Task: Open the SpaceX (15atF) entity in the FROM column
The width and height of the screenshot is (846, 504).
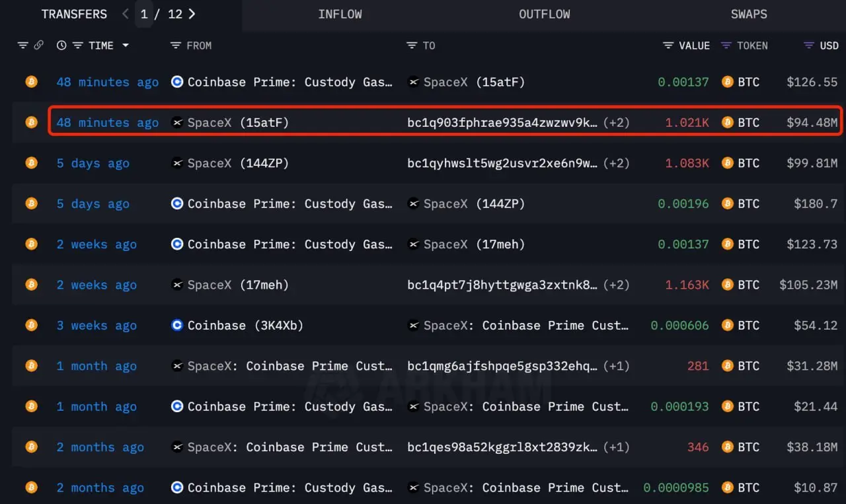Action: pos(238,123)
